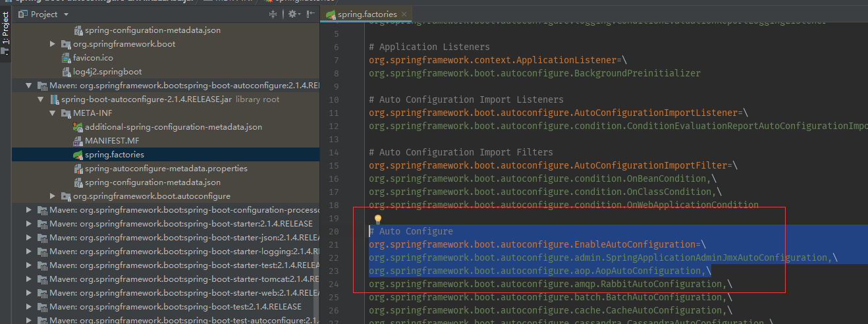
Task: Click line number 14 in the gutter
Action: (x=333, y=152)
